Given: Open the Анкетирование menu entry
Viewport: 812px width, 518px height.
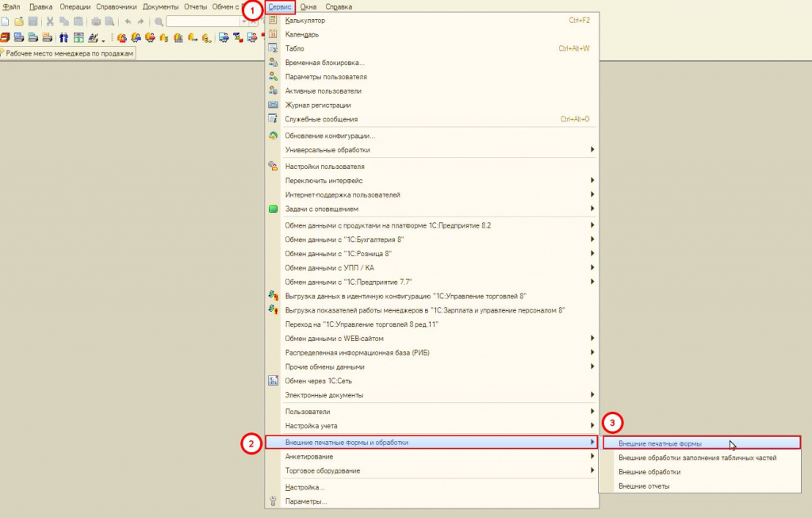Looking at the screenshot, I should click(432, 456).
